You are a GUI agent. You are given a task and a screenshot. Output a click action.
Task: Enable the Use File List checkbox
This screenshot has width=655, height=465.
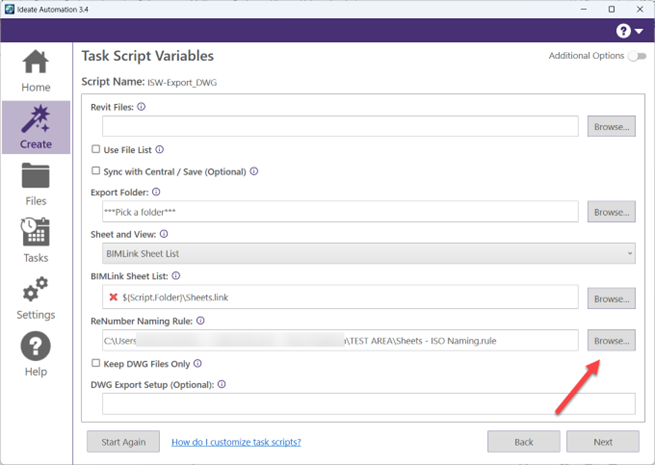point(96,149)
